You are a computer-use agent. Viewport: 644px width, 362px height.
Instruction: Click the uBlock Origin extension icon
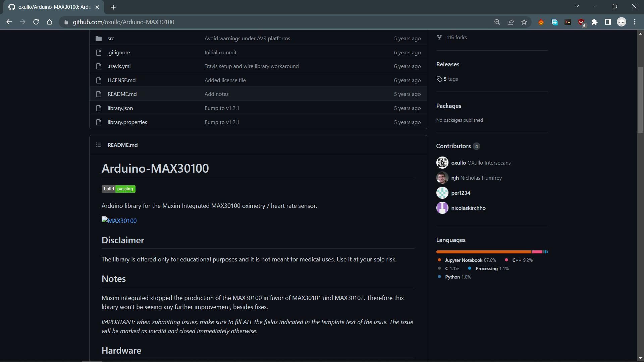581,22
